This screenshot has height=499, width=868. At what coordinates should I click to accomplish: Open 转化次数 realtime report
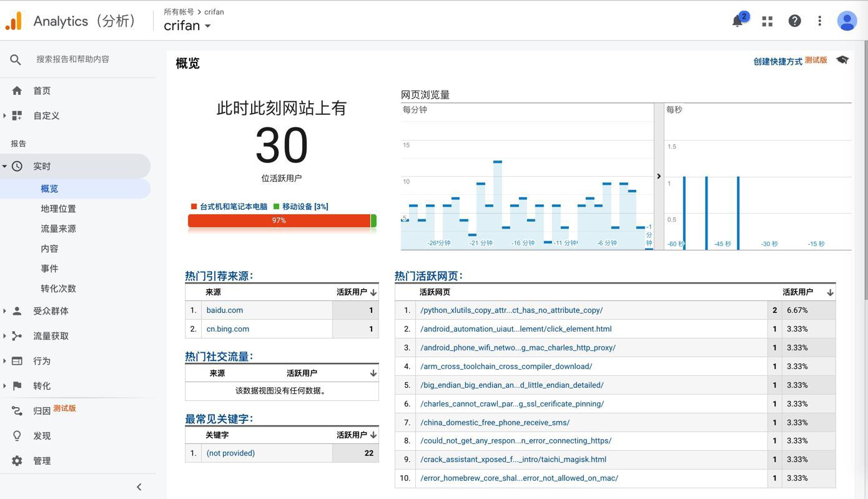click(x=58, y=289)
